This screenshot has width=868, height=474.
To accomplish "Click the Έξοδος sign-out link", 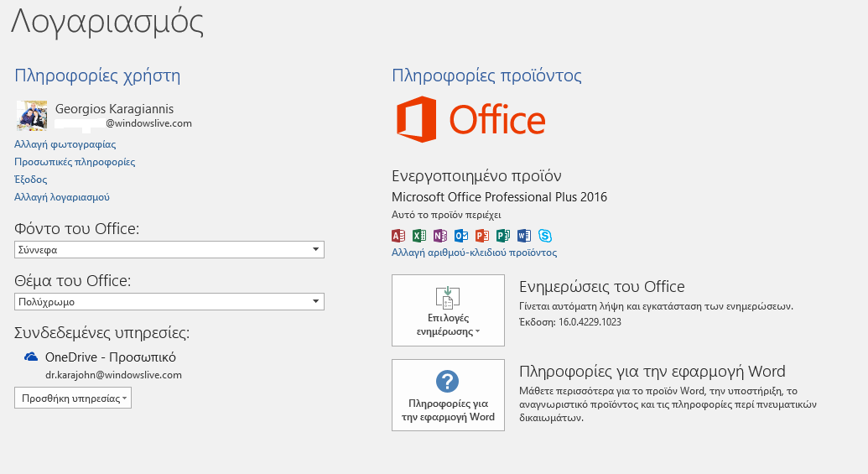I will (30, 180).
